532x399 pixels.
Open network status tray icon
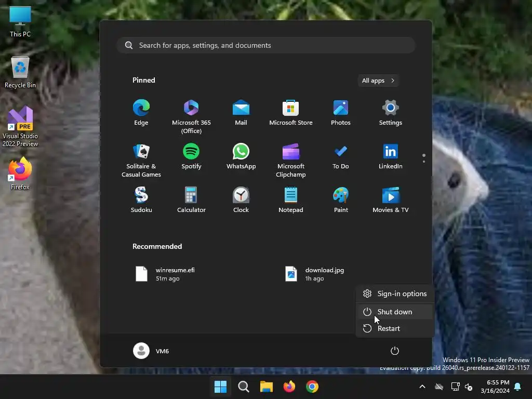coord(455,387)
